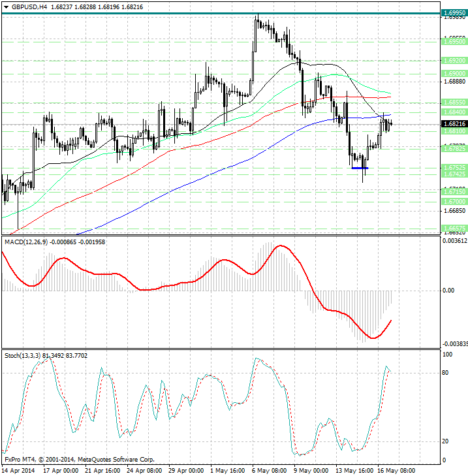This screenshot has width=468, height=476.
Task: Click the 13 May 16:00 time label
Action: pyautogui.click(x=354, y=471)
